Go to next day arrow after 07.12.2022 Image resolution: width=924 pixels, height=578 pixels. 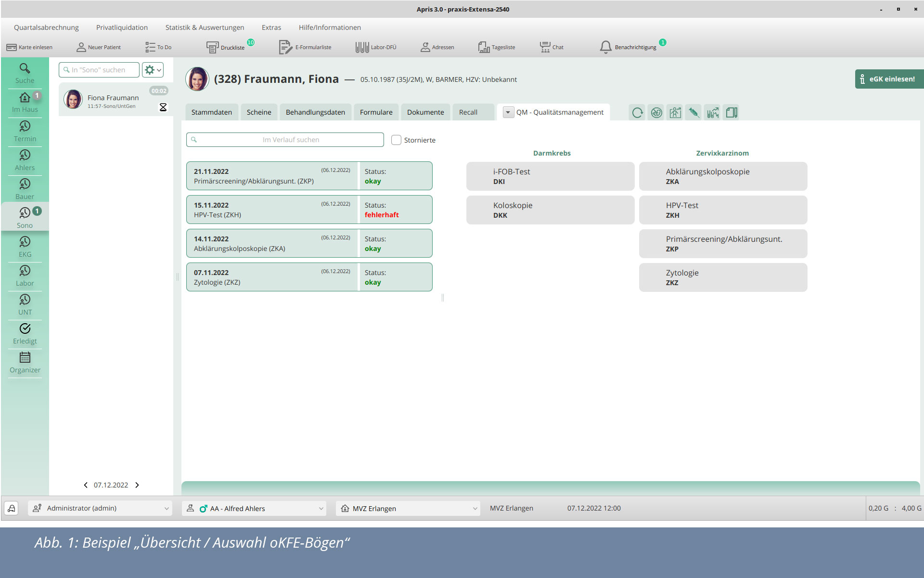tap(137, 485)
